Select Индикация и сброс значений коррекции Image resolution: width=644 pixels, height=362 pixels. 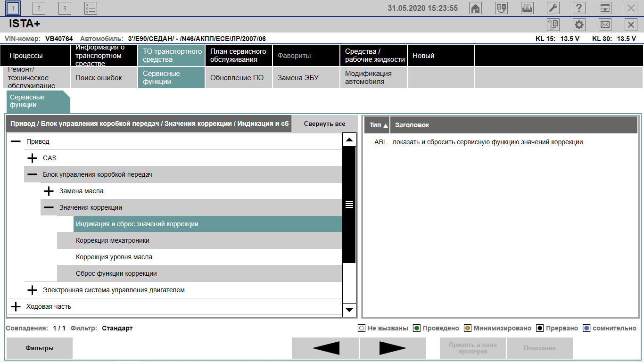(207, 224)
